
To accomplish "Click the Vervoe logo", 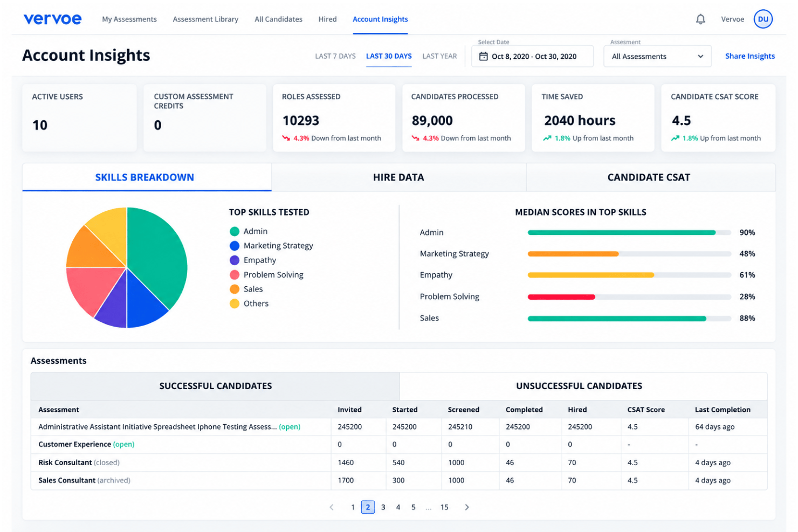I will tap(52, 19).
